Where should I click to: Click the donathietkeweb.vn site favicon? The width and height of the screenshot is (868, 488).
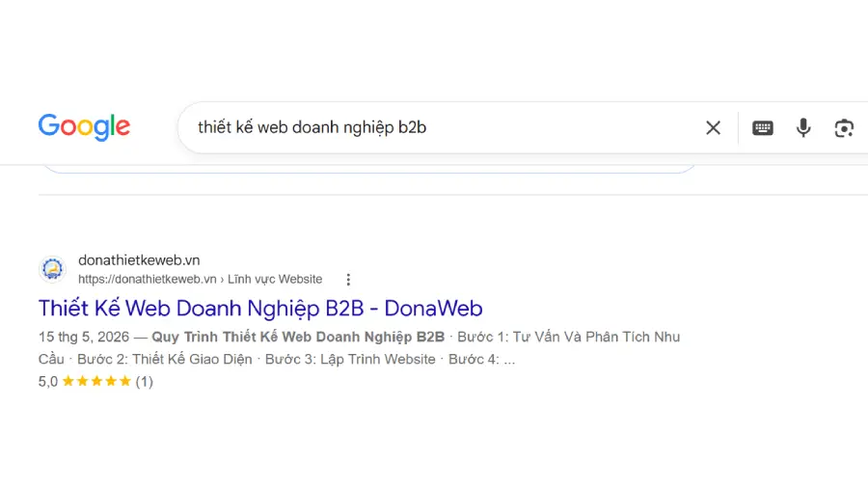pyautogui.click(x=53, y=269)
